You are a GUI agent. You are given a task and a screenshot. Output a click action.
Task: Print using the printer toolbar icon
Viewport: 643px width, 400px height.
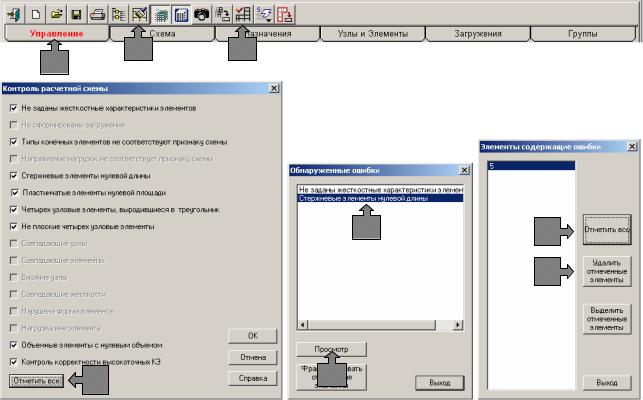[x=98, y=15]
